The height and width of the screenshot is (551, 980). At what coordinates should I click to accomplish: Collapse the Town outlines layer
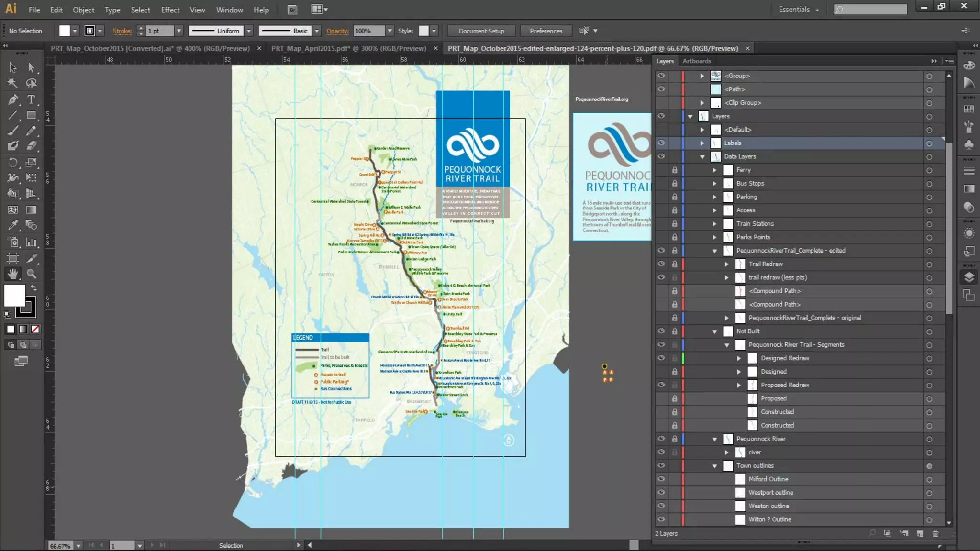pyautogui.click(x=714, y=466)
